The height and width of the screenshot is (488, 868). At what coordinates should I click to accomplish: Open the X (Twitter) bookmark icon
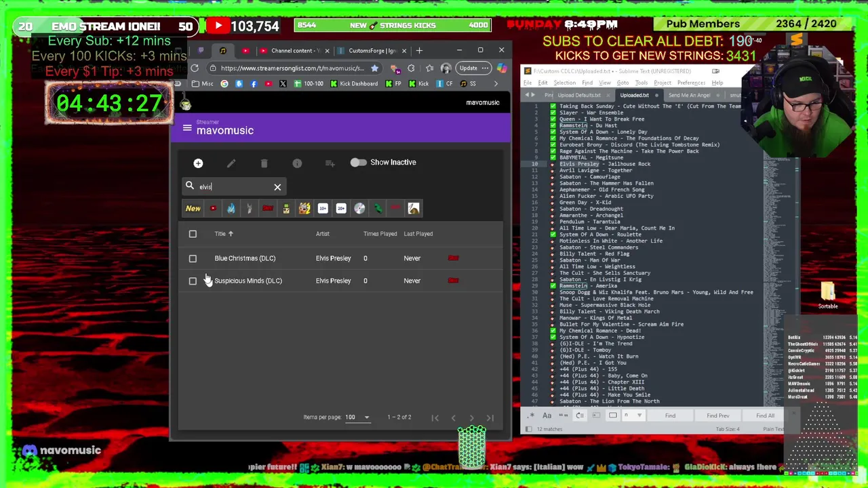click(x=283, y=83)
